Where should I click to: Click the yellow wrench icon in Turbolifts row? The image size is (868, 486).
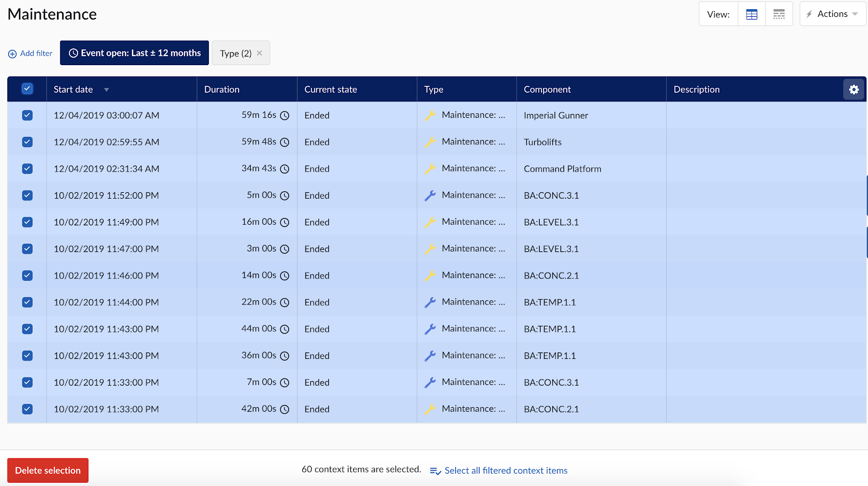click(430, 142)
